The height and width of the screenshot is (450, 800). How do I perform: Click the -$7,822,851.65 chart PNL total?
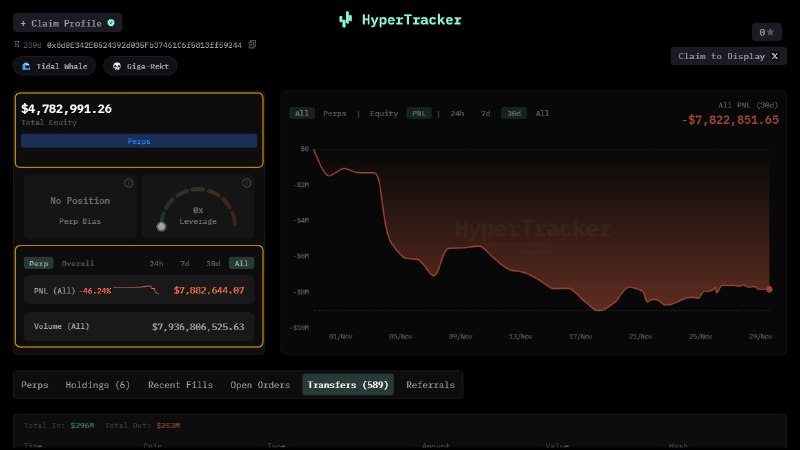click(x=730, y=120)
